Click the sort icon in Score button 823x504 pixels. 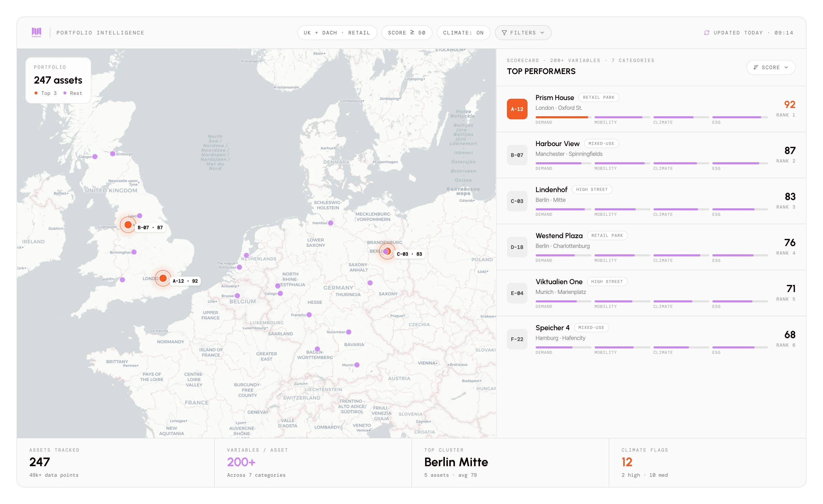click(x=756, y=67)
